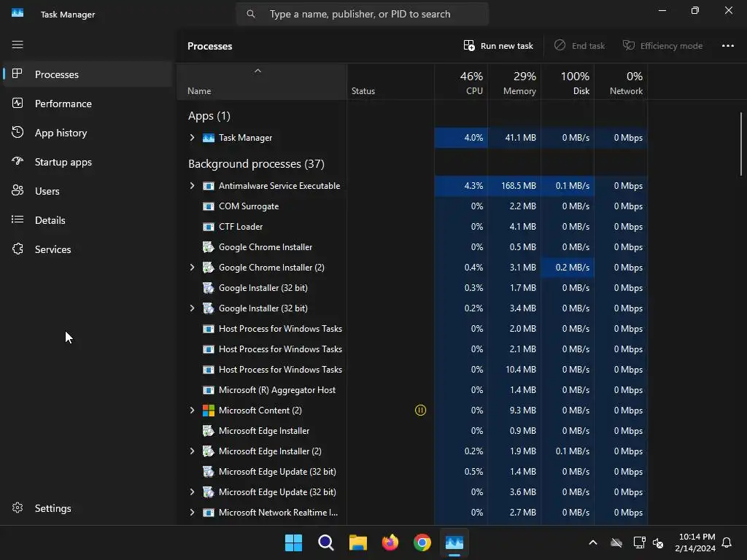This screenshot has height=560, width=747.
Task: Sort processes by Network column
Action: tap(621, 82)
